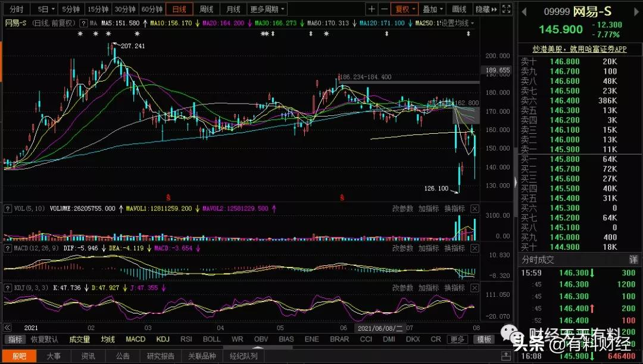Open the 炒港美股，就用哈富证券APP link

(579, 49)
